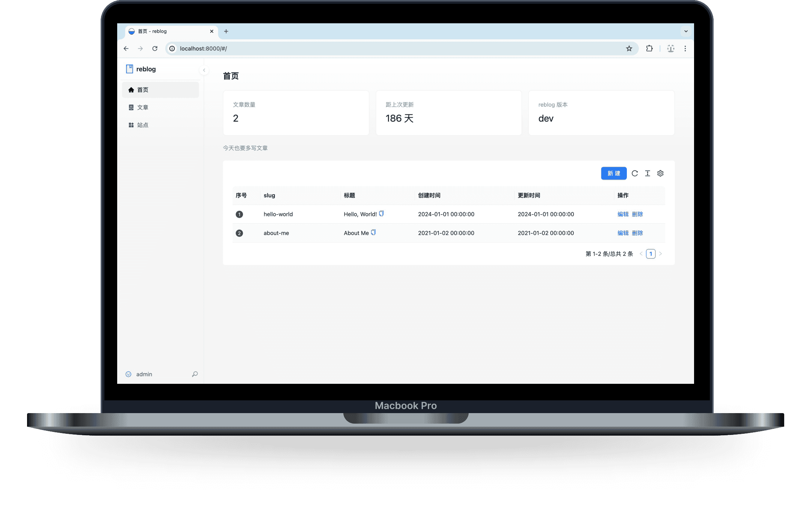Image resolution: width=812 pixels, height=510 pixels.
Task: Click 删除 for hello-world article
Action: pyautogui.click(x=637, y=213)
